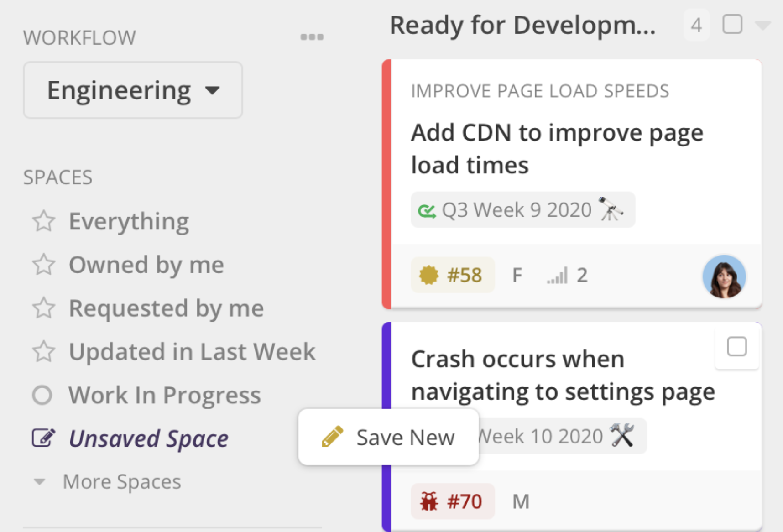Viewport: 783px width, 532px height.
Task: Open the Engineering workflow dropdown
Action: point(133,90)
